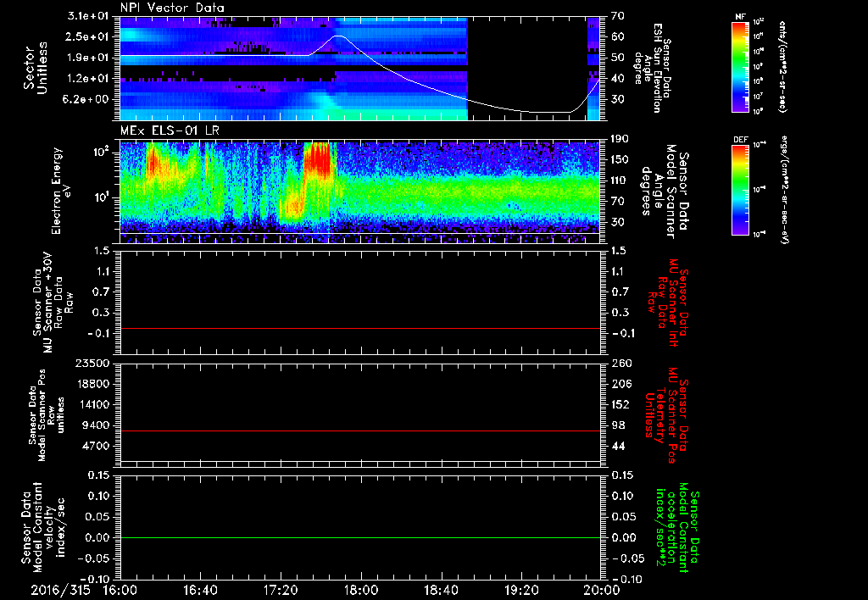Click the "190" scanner angle tick

[x=620, y=139]
